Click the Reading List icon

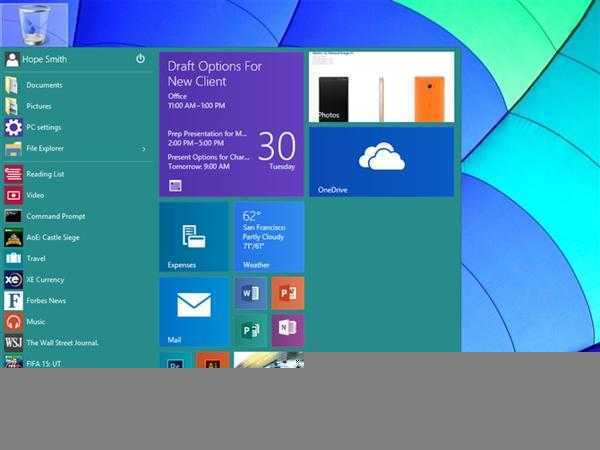[13, 174]
